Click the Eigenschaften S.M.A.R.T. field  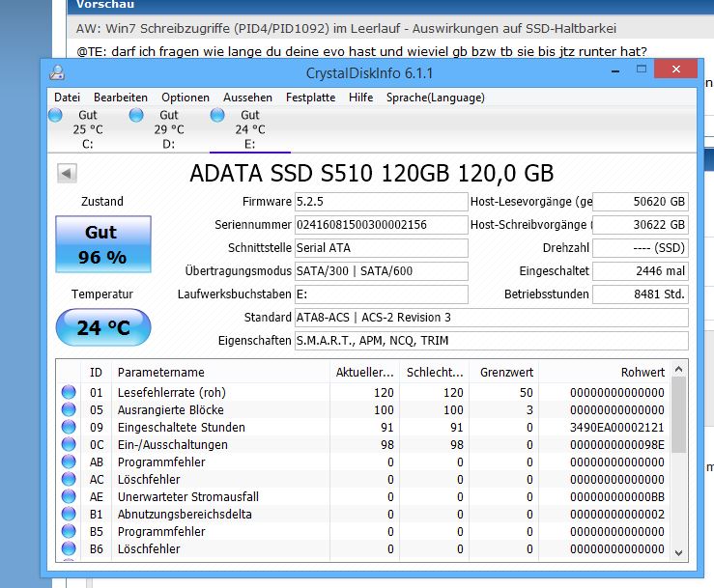pos(492,341)
